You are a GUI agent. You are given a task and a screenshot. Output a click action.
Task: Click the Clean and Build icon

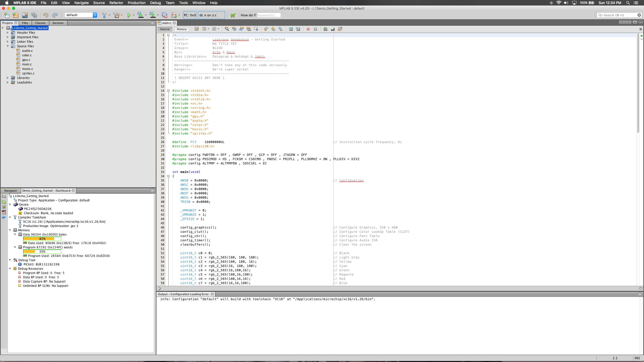tap(116, 15)
